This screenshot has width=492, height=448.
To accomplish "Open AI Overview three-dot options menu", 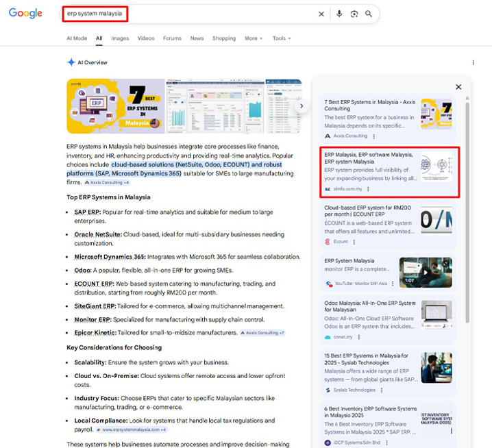I will pyautogui.click(x=473, y=63).
